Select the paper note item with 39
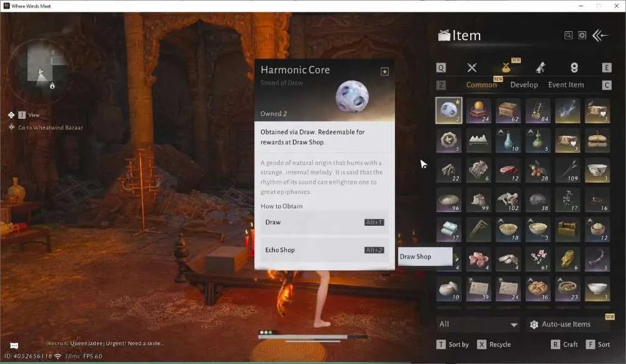 pos(479,289)
